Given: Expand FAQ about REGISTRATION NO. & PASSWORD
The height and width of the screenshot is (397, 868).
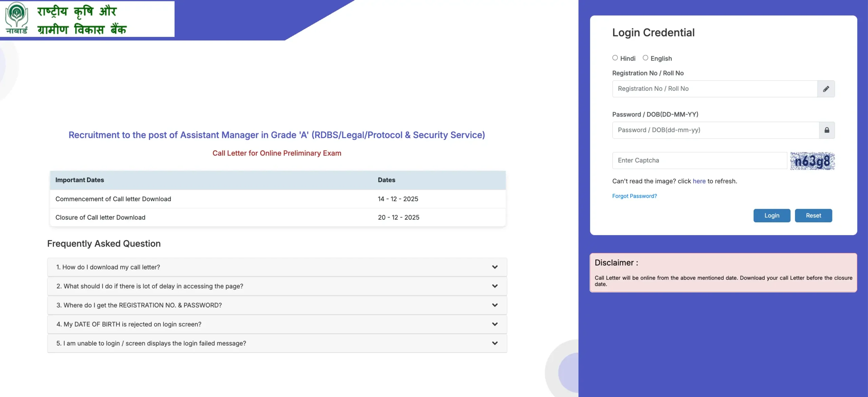Looking at the screenshot, I should (139, 305).
